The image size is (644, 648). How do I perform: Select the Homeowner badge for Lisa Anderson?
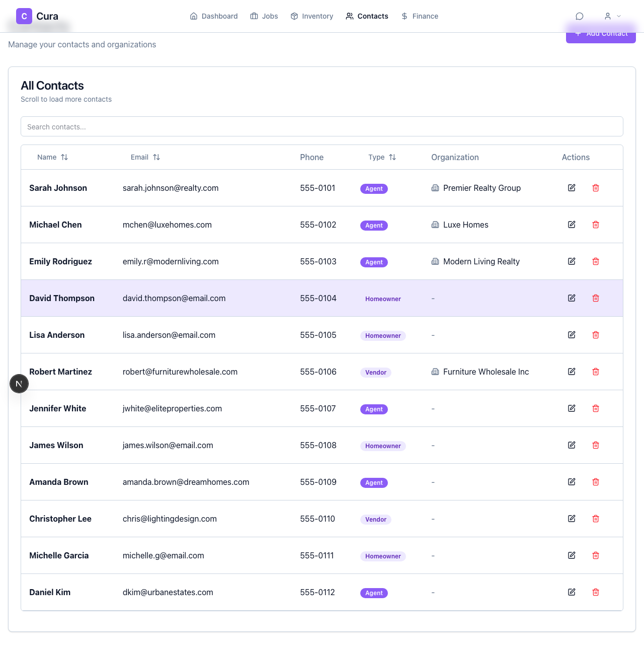point(383,335)
